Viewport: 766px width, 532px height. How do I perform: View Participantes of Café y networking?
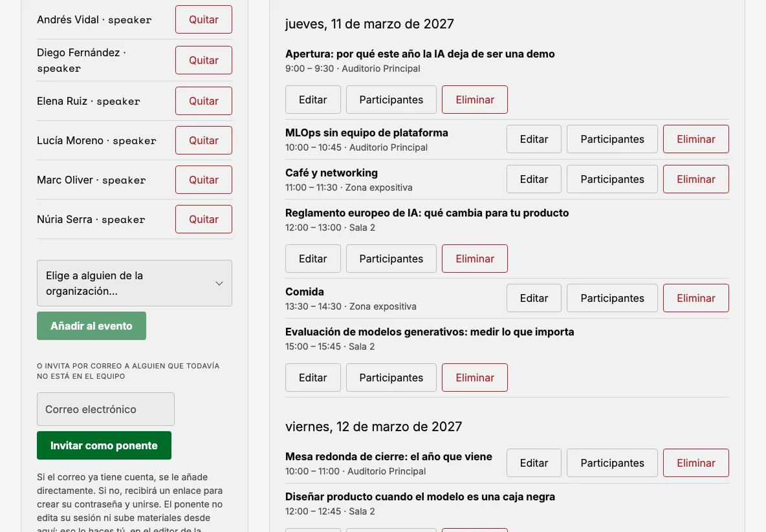coord(612,179)
